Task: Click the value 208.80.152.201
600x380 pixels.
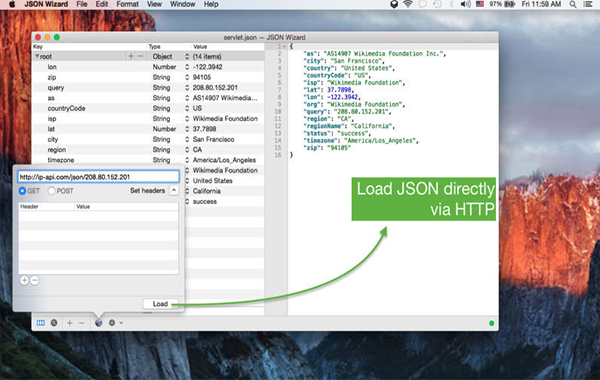Action: (x=215, y=88)
